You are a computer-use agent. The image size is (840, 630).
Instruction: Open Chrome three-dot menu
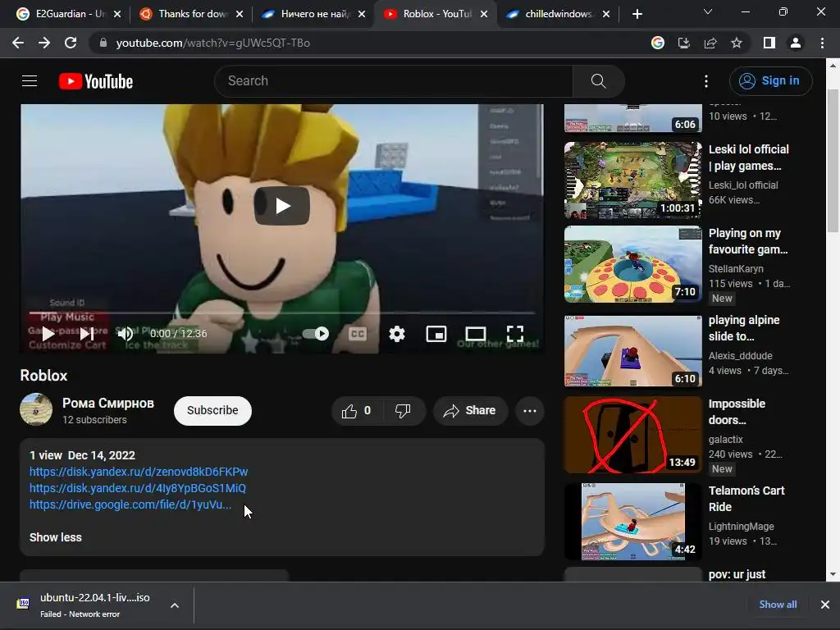[822, 43]
